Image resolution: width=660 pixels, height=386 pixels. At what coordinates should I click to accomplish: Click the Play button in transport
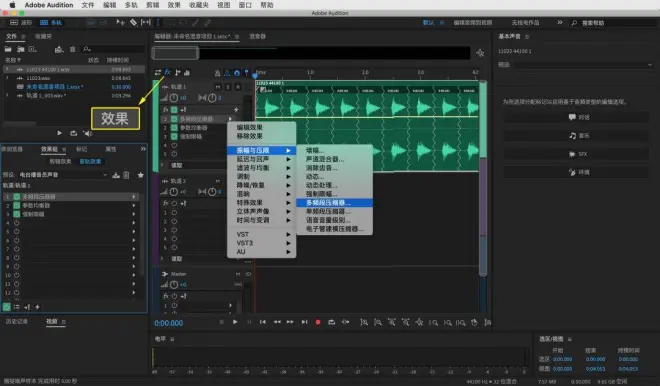click(x=235, y=322)
